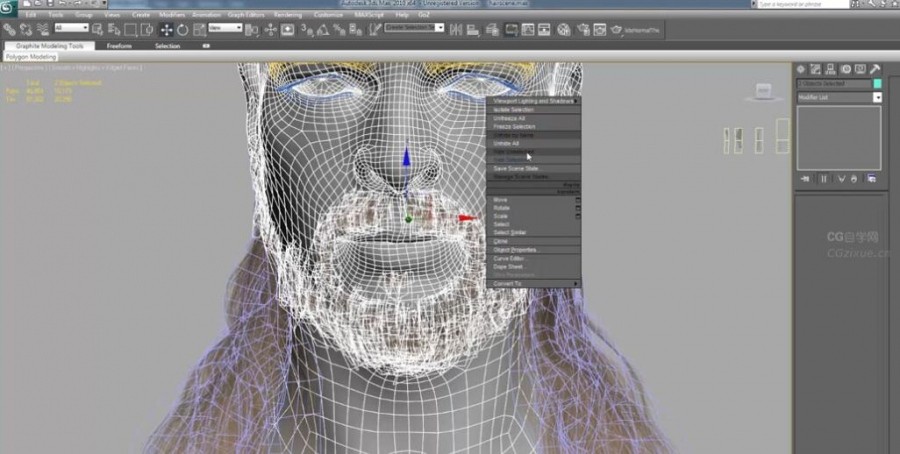Switch to the Hierarchy command panel tab
The height and width of the screenshot is (454, 900).
coord(831,69)
